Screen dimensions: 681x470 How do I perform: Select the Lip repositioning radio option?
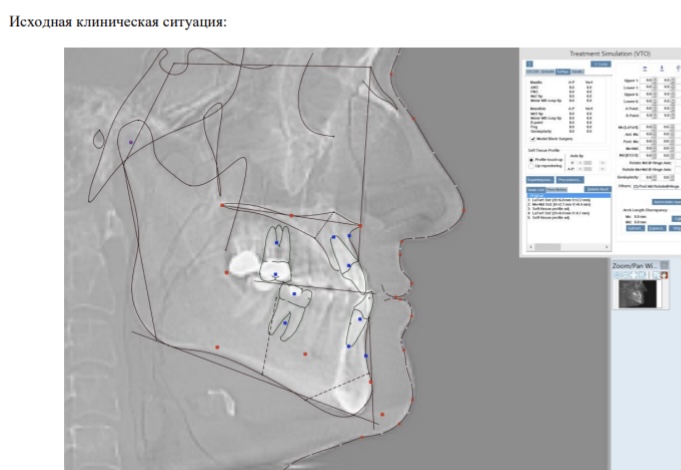coord(531,166)
